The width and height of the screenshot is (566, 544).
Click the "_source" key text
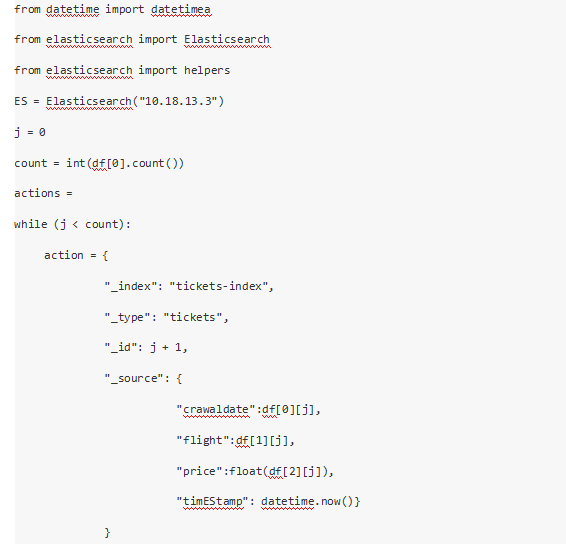pos(134,378)
